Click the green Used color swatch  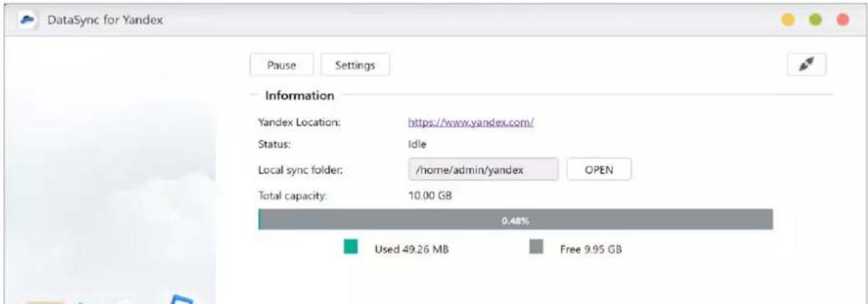(x=350, y=247)
